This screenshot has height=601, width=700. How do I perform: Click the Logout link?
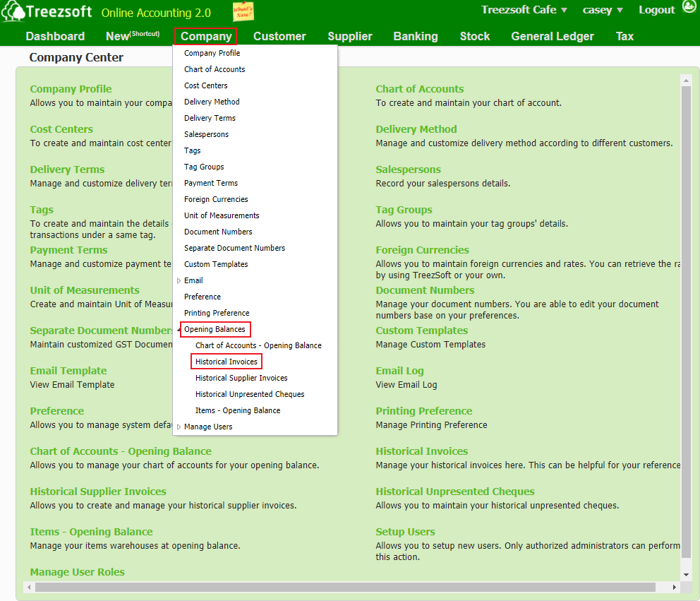click(656, 10)
